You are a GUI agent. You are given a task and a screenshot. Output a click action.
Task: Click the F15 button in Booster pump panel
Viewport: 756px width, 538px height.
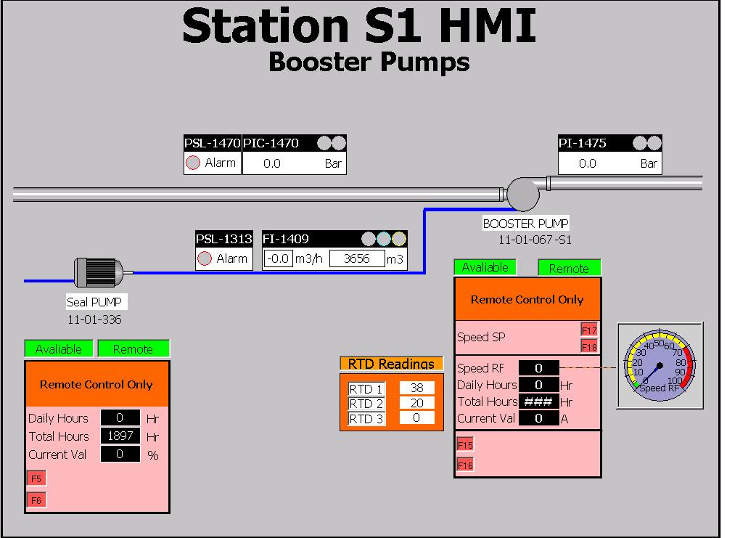(x=465, y=444)
